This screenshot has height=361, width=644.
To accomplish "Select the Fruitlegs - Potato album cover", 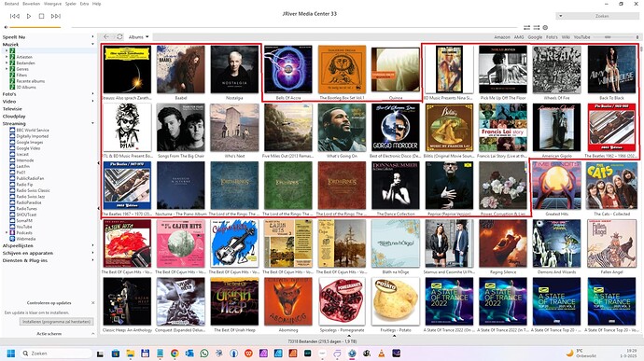I will (395, 301).
